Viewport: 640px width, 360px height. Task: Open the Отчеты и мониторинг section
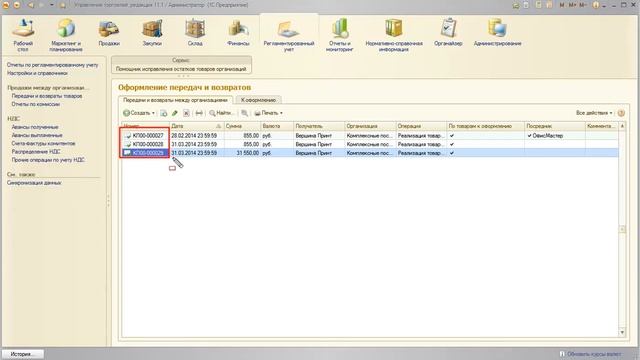click(x=339, y=36)
